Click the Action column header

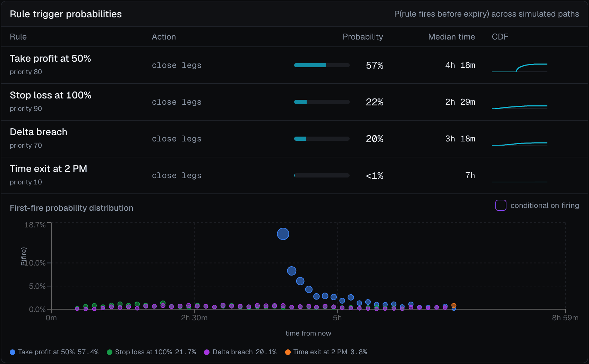point(164,37)
